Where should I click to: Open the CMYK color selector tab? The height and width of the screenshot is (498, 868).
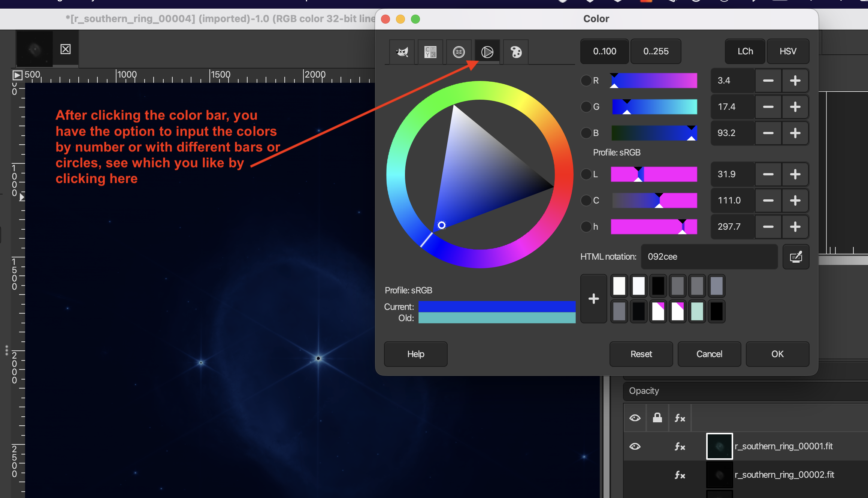tap(430, 52)
